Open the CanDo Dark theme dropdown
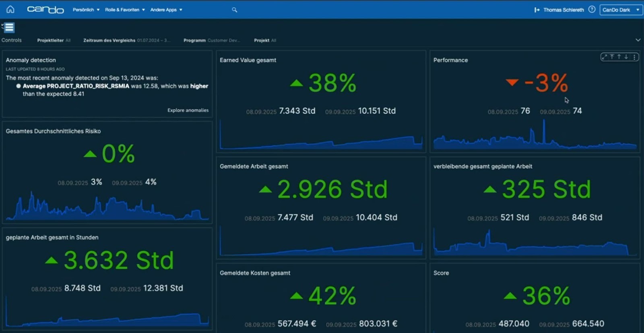644x333 pixels. coord(620,10)
